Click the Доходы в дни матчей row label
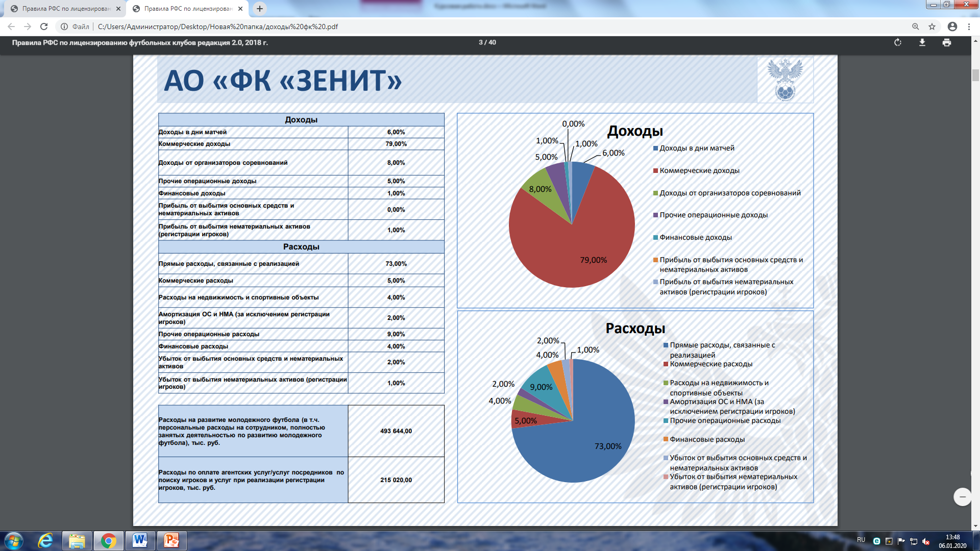This screenshot has width=980, height=551. click(x=192, y=132)
